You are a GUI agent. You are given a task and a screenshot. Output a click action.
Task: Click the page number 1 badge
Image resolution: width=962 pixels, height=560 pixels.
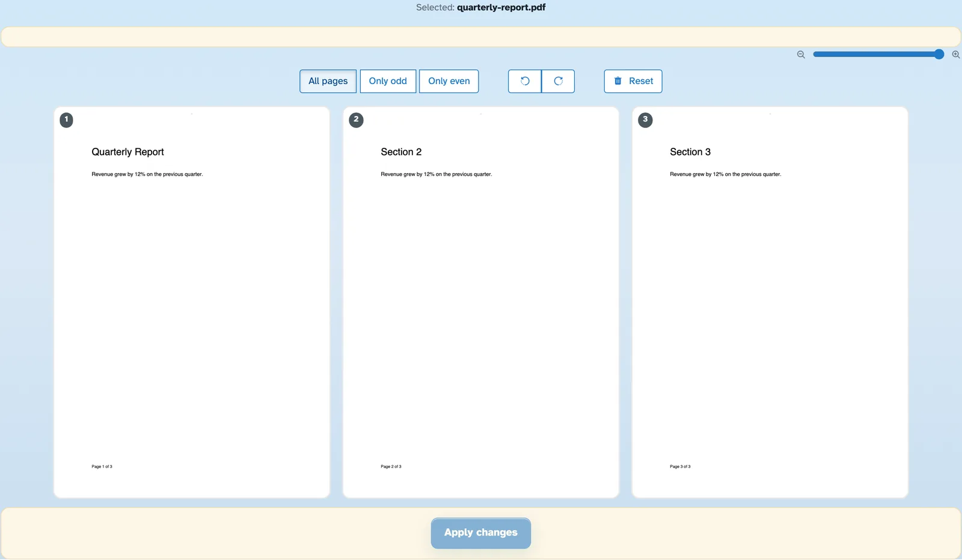[x=67, y=120]
